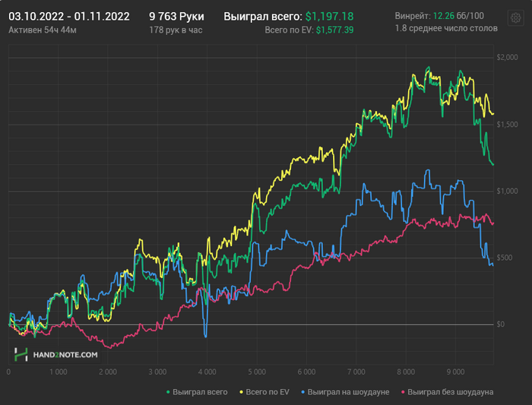
Task: Toggle the 'Выиграл на шоудауне' legend series
Action: click(x=345, y=392)
